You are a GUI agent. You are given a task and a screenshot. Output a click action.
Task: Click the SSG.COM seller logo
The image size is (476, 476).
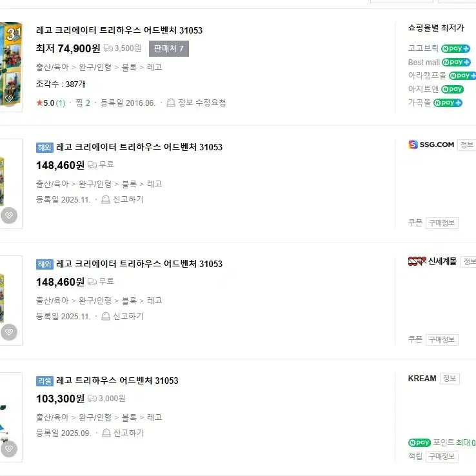[431, 144]
